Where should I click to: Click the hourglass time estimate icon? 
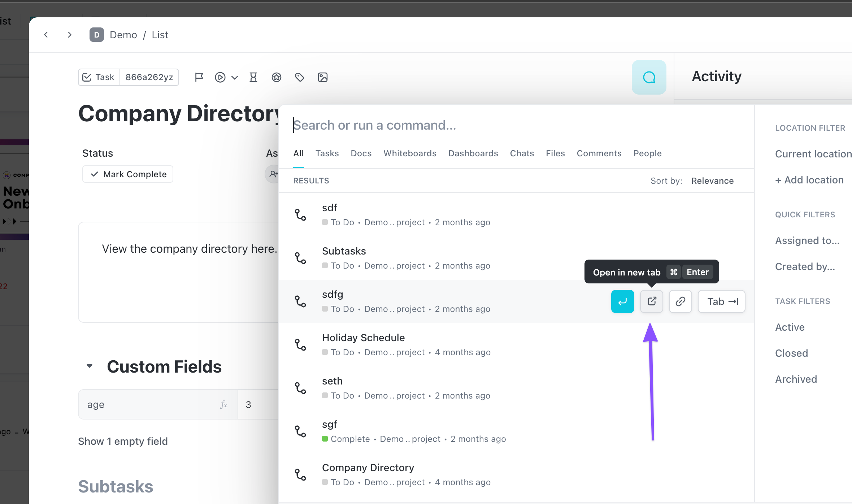[x=253, y=77]
